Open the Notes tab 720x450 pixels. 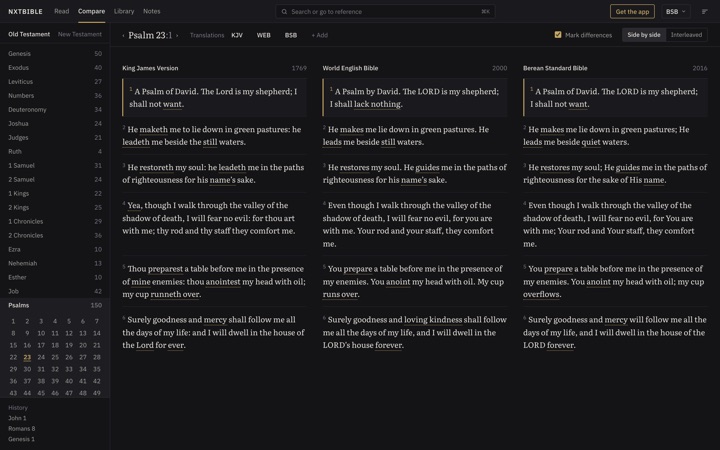coord(152,11)
